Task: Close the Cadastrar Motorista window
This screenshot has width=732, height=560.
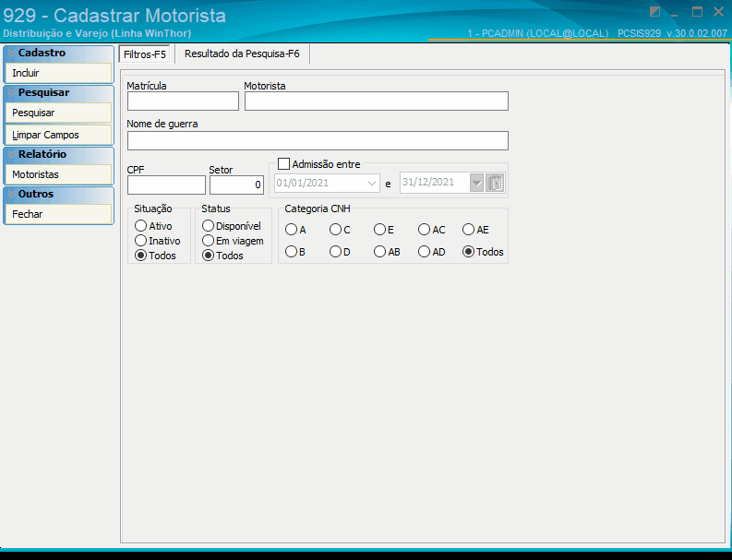Action: coord(718,12)
